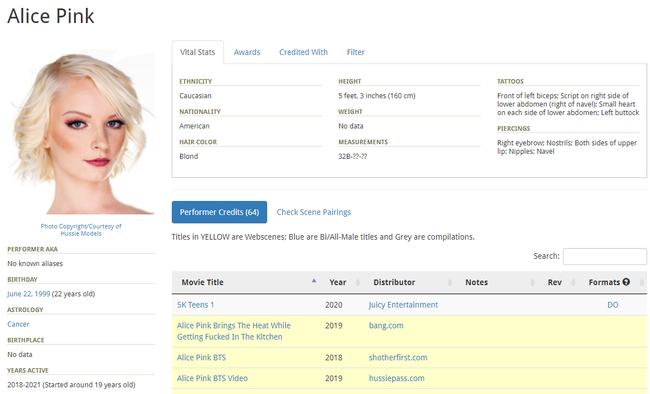Switch to the Awards tab
This screenshot has height=394, width=650.
(247, 52)
